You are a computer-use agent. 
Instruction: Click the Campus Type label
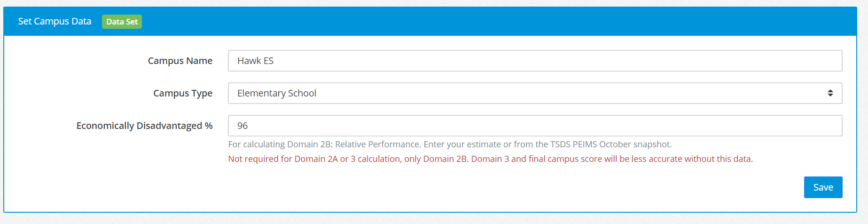coord(183,93)
